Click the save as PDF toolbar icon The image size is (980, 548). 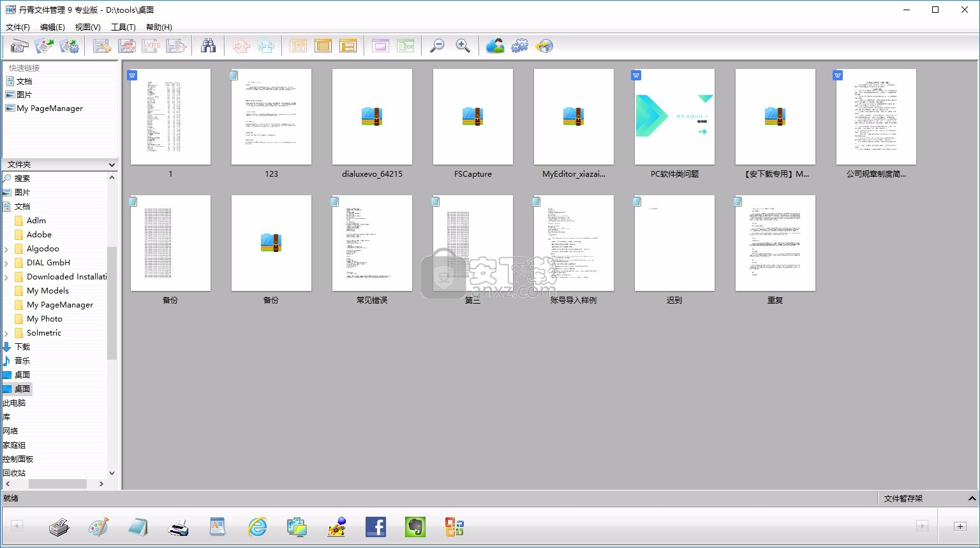127,46
